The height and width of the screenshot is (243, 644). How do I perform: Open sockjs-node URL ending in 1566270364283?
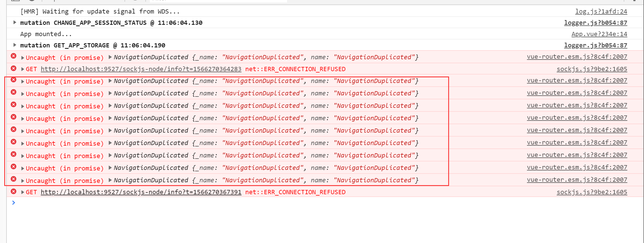(x=141, y=69)
